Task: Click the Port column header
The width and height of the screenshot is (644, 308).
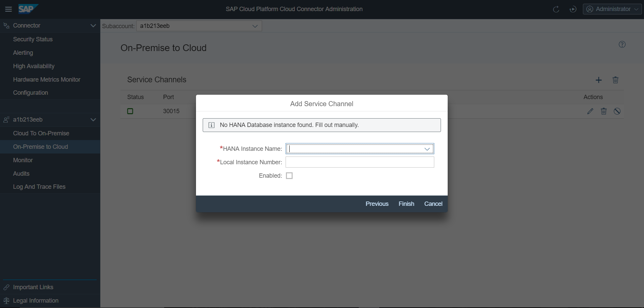Action: 168,97
